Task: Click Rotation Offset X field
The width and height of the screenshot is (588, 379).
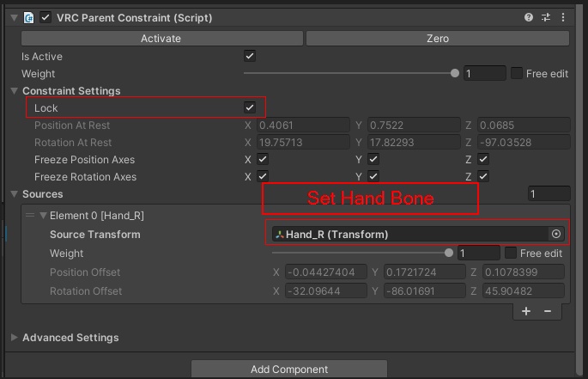Action: tap(326, 290)
